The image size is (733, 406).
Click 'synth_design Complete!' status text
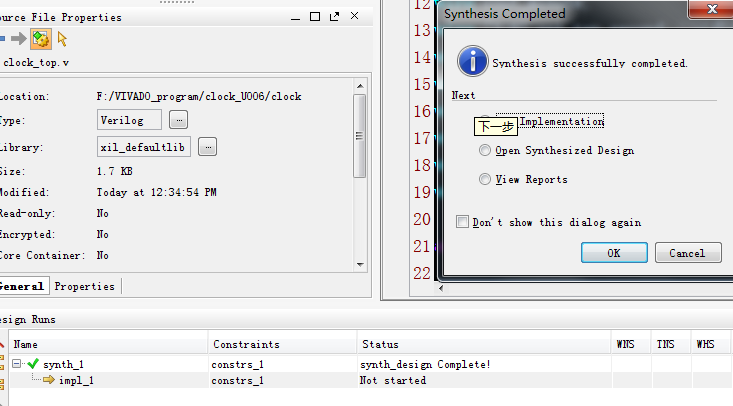click(x=425, y=364)
